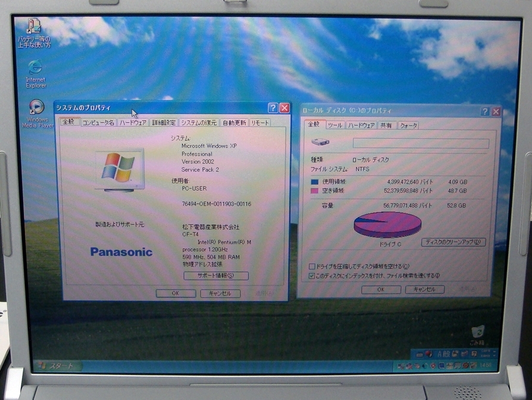Click the blue monitor icon in system tray

point(441,366)
